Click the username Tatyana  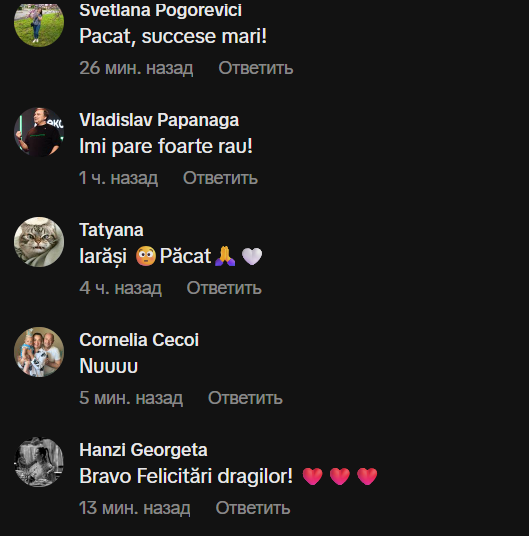[111, 230]
